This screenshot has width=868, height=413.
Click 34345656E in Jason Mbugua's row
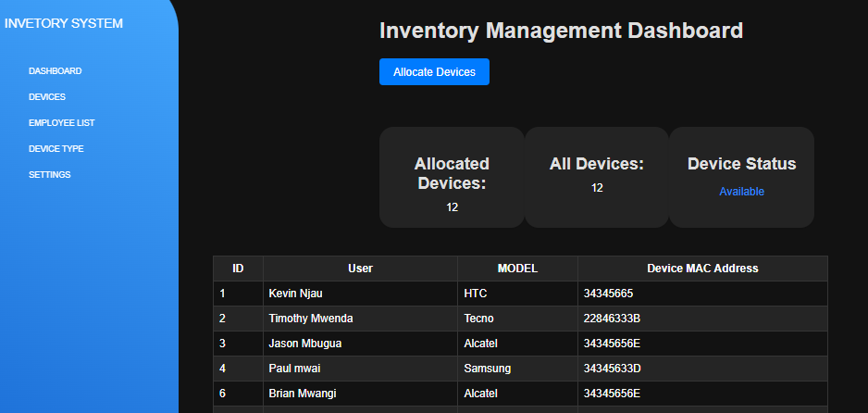(702, 344)
